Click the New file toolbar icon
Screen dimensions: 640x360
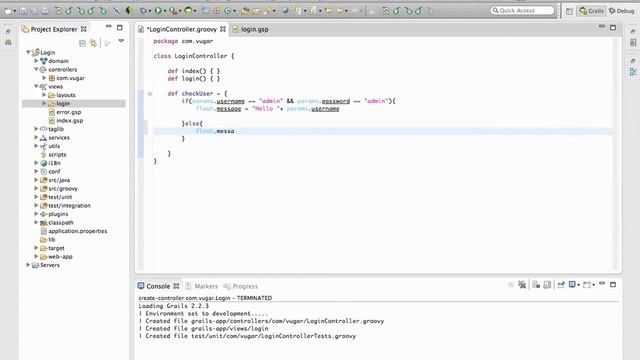point(8,11)
